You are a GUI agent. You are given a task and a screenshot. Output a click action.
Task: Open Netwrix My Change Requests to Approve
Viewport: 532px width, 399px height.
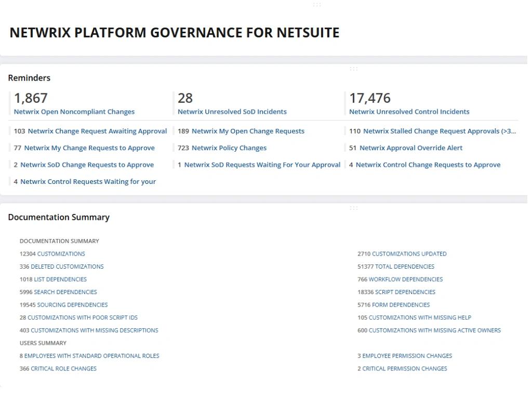pos(89,148)
